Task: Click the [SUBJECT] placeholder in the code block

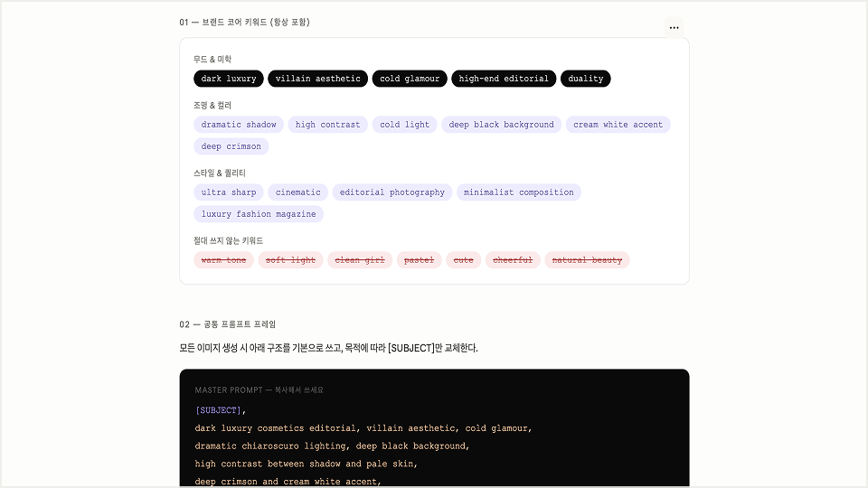Action: 218,410
